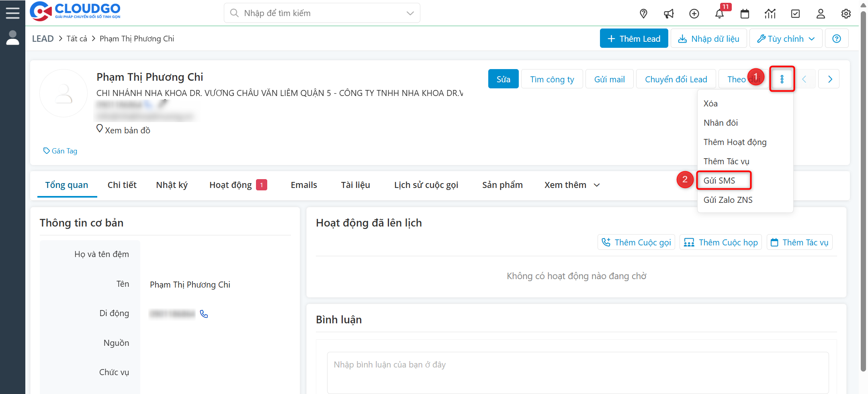The image size is (868, 394).
Task: Open the calendar icon in header
Action: (x=745, y=14)
